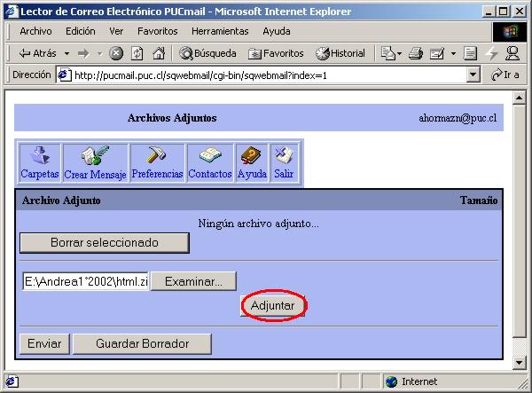
Task: Open the Edit icon dropdown arrow
Action: [x=453, y=53]
